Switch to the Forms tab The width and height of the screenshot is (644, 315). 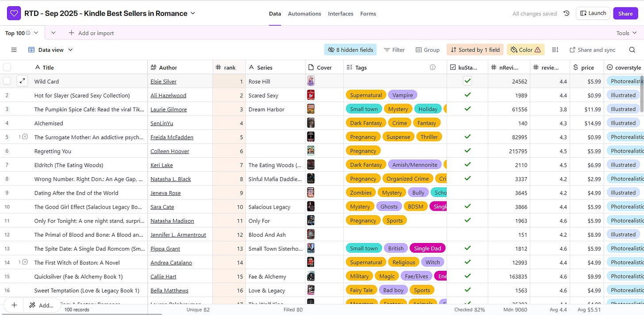[368, 14]
